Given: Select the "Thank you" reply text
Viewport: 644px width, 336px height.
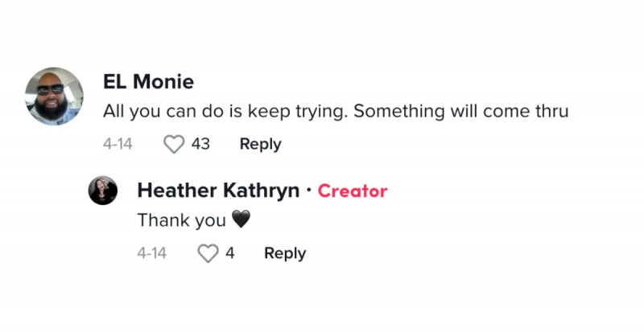Looking at the screenshot, I should tap(182, 220).
